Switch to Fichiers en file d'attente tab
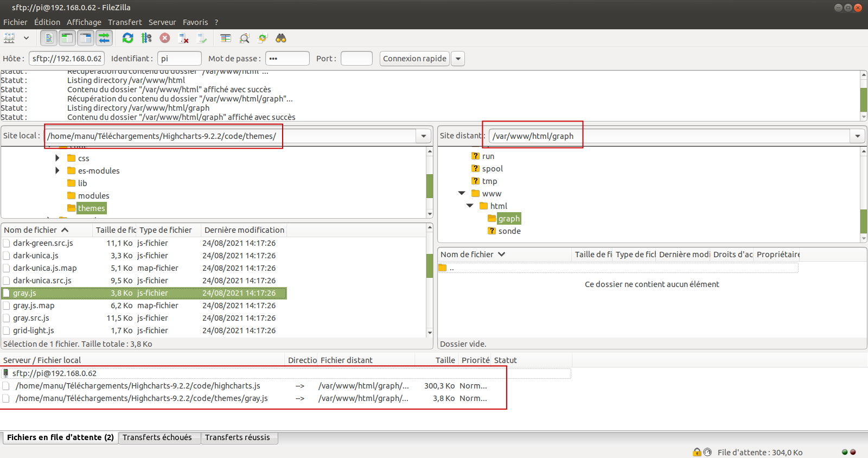The width and height of the screenshot is (868, 458). click(60, 437)
